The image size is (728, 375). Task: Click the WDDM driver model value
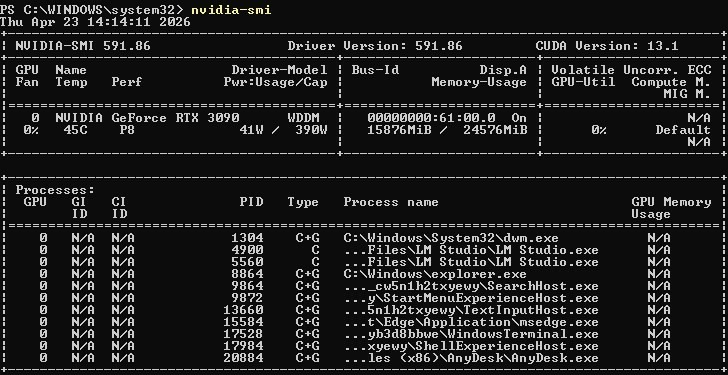click(304, 118)
